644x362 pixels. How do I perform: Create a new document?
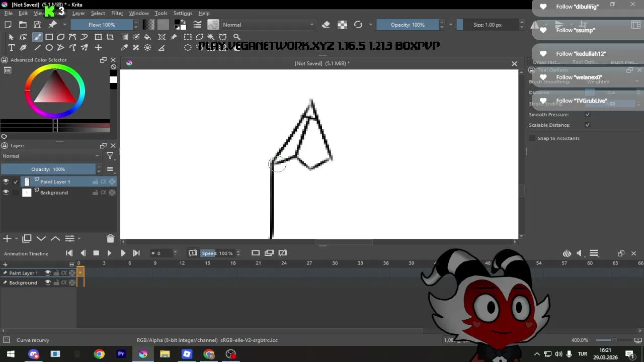(x=8, y=25)
